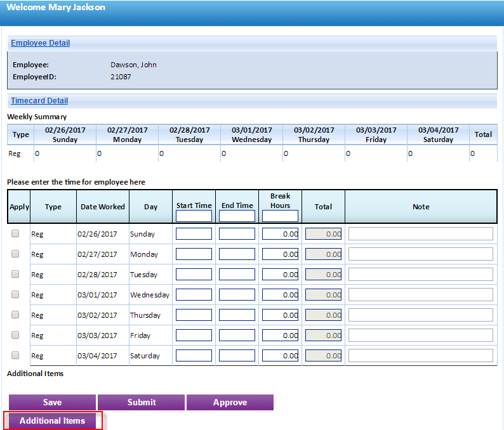Click Saturday's Start Time field
The height and width of the screenshot is (430, 504).
pos(194,356)
